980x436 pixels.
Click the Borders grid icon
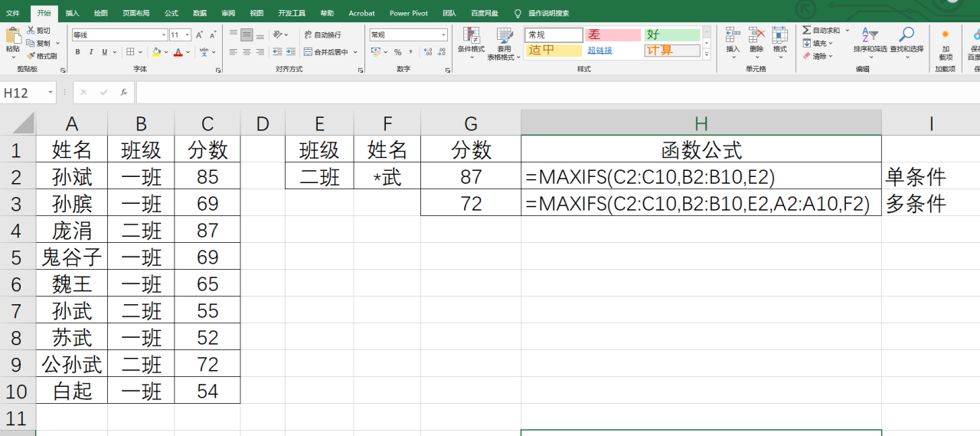130,52
